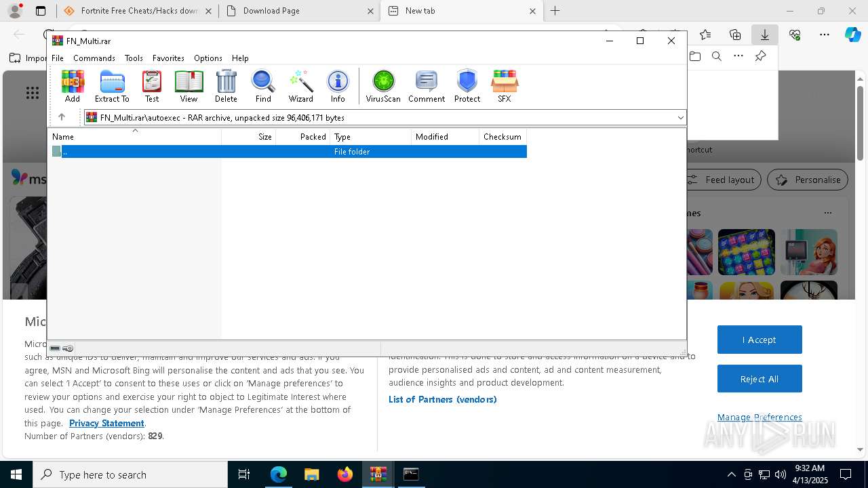Launch the Wizard tool
The width and height of the screenshot is (868, 488).
coord(300,86)
